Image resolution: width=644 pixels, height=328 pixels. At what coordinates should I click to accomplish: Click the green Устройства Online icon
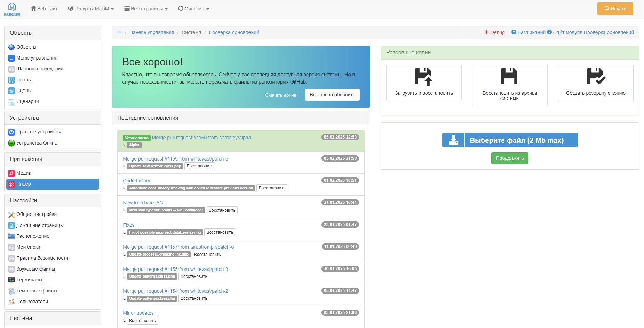click(11, 143)
